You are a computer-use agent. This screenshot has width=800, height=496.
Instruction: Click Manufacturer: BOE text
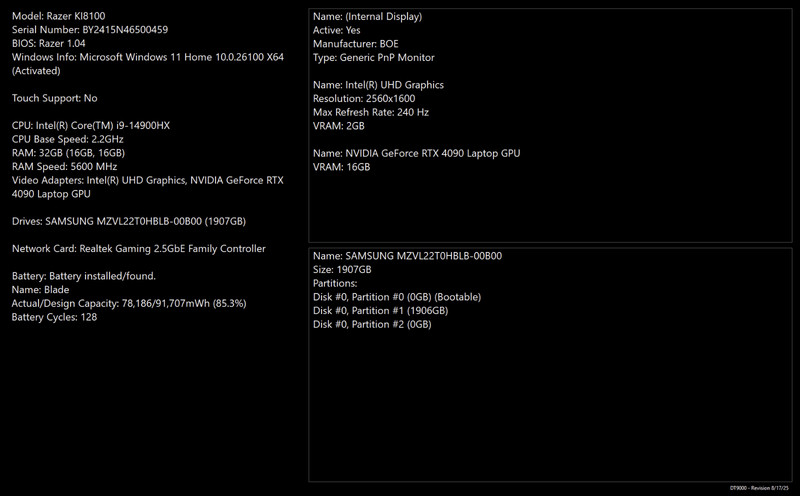pyautogui.click(x=356, y=44)
